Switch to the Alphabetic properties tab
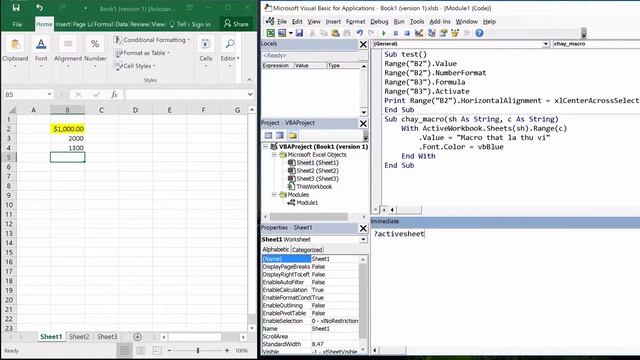 (276, 249)
